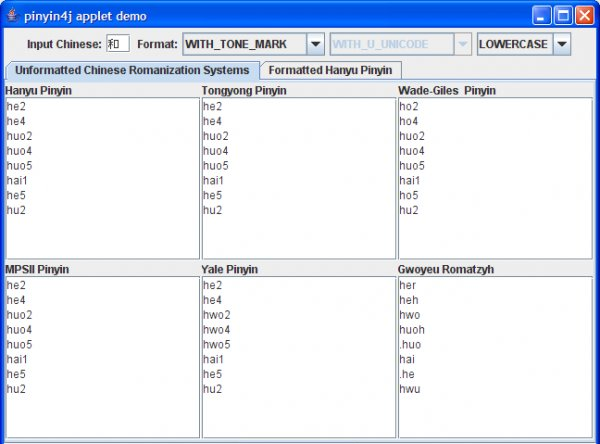The image size is (600, 444).
Task: Select 'hwu' in Gwoyeu Romatzyh list
Action: (410, 389)
